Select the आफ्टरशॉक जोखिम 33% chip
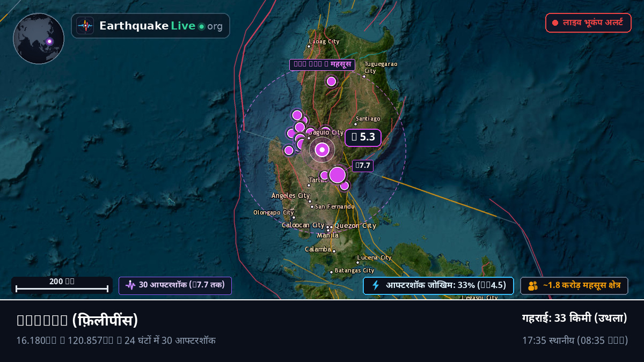This screenshot has height=362, width=644. pyautogui.click(x=438, y=285)
